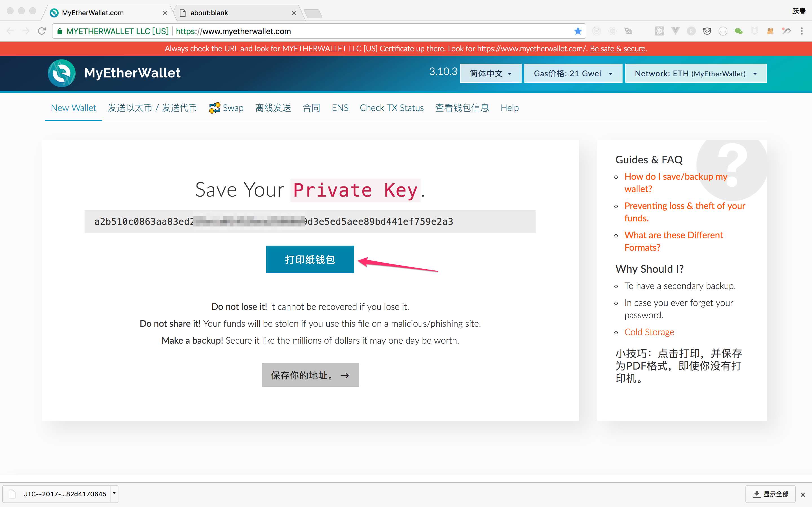812x507 pixels.
Task: Open the panda face extension icon
Action: pyautogui.click(x=707, y=31)
